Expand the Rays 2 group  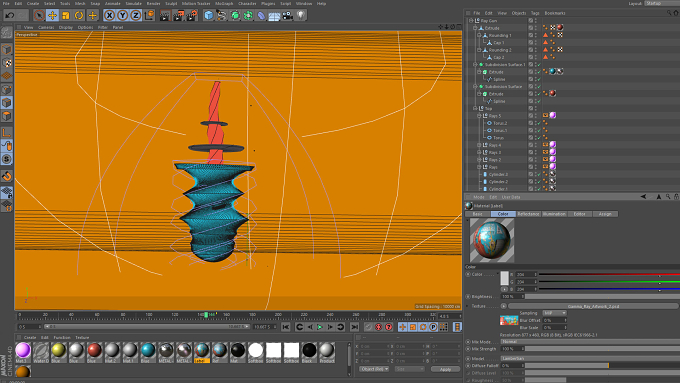[479, 159]
